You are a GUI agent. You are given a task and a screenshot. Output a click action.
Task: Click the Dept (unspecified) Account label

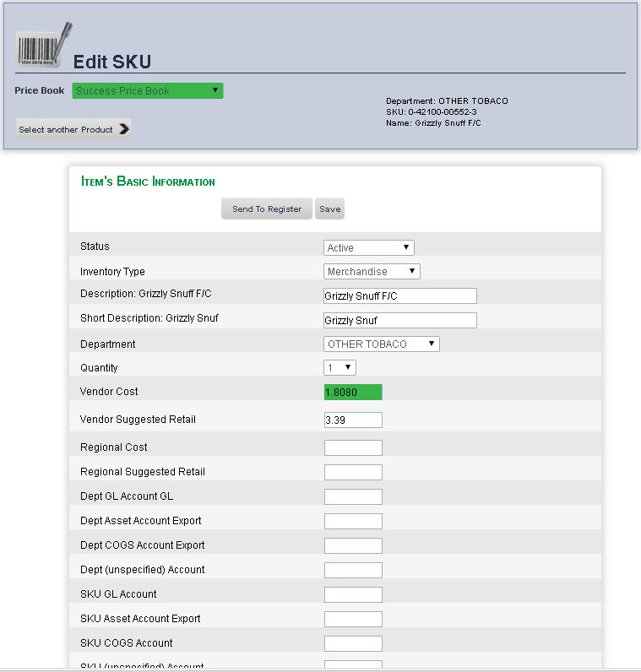143,569
